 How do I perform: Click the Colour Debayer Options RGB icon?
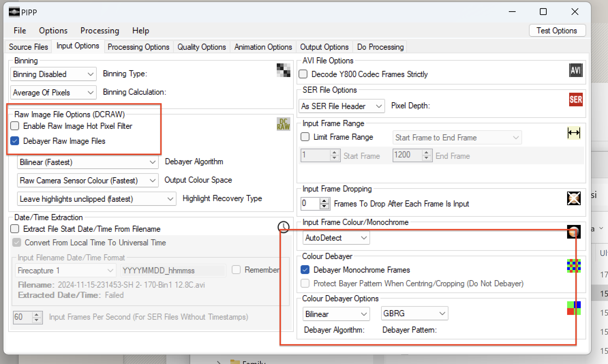tap(574, 308)
